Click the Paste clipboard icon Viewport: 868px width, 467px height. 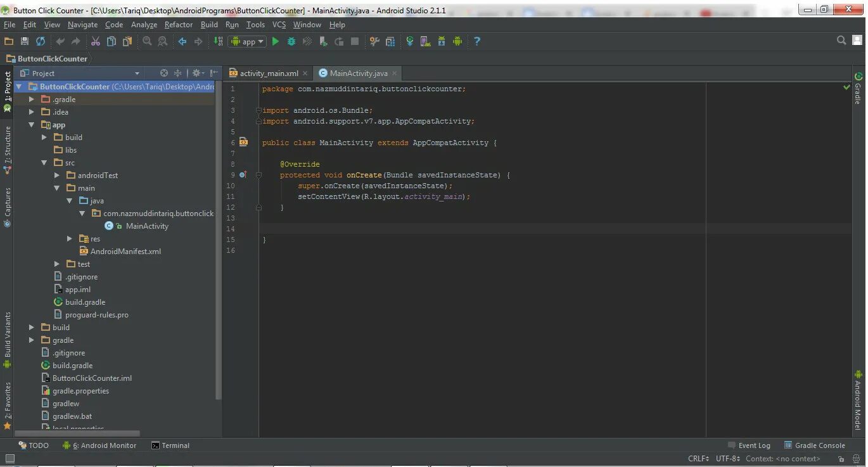(127, 41)
